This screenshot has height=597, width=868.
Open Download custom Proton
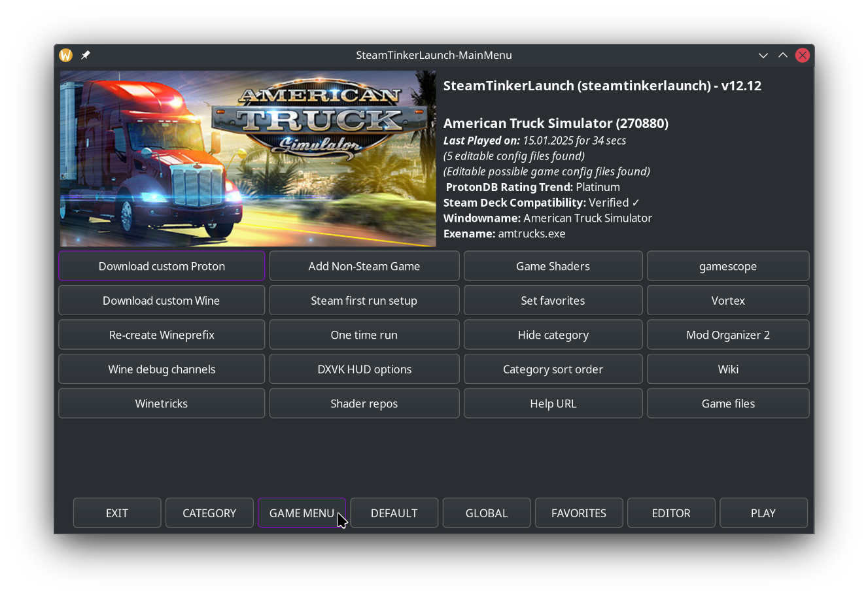(x=162, y=266)
